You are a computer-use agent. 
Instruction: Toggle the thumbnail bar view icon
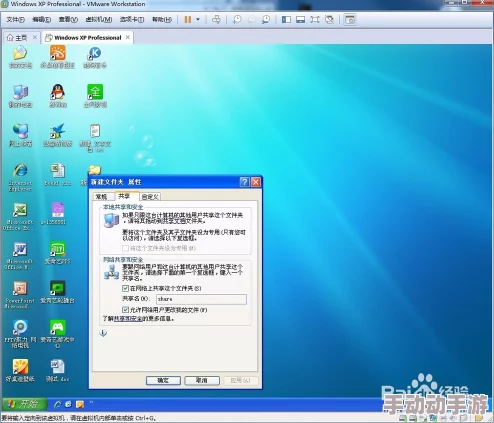(x=300, y=20)
